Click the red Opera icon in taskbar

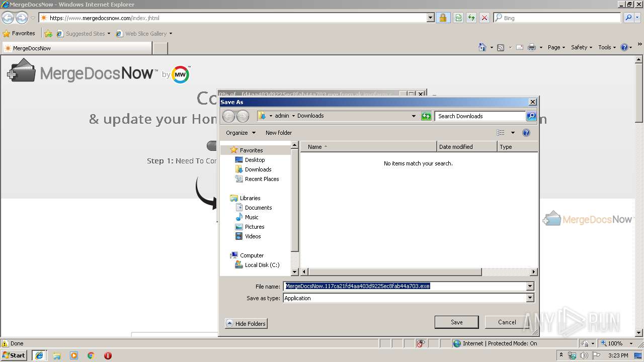[x=108, y=355]
